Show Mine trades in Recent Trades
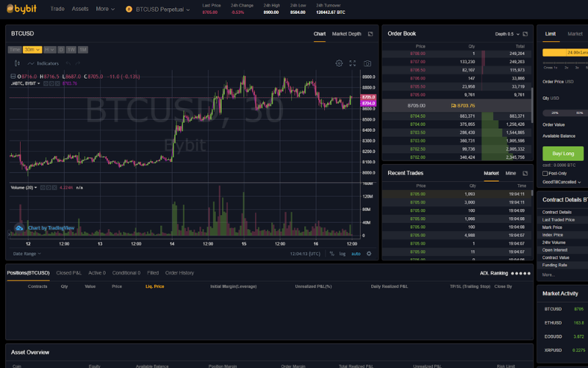588x368 pixels. coord(511,173)
